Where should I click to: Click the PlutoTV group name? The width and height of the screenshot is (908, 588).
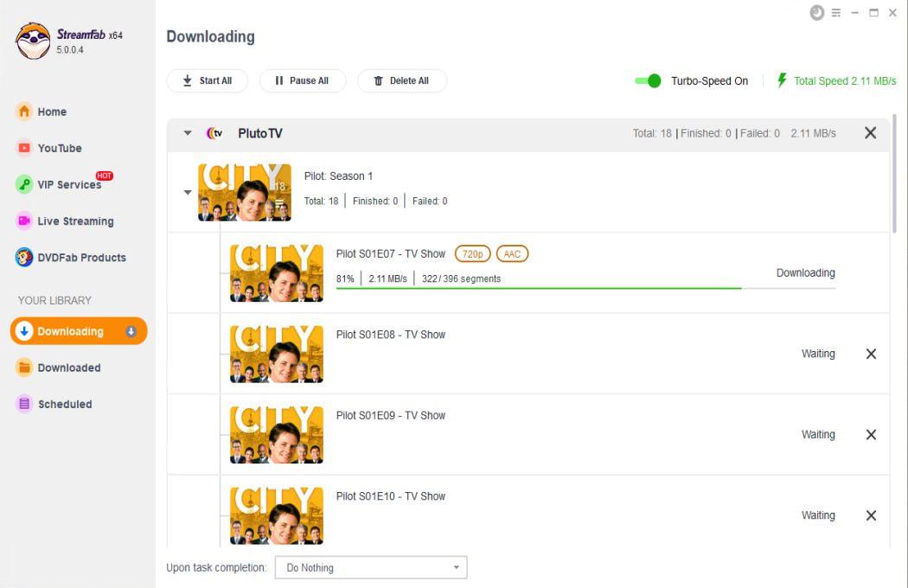[x=260, y=133]
